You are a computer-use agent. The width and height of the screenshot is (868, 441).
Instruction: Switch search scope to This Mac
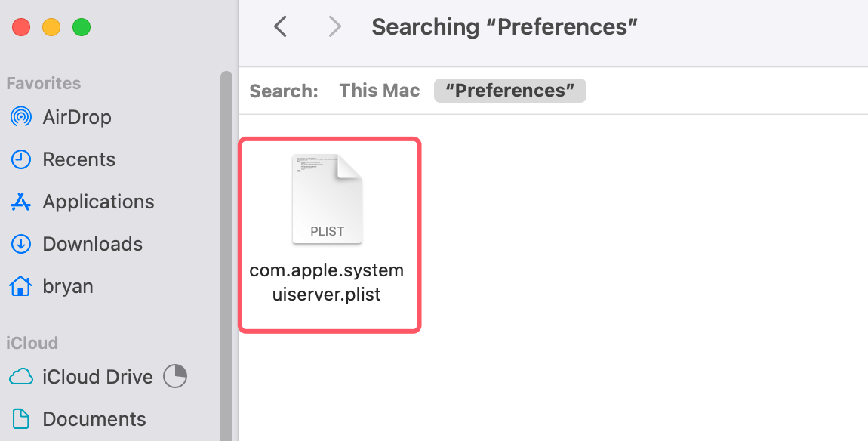point(379,90)
